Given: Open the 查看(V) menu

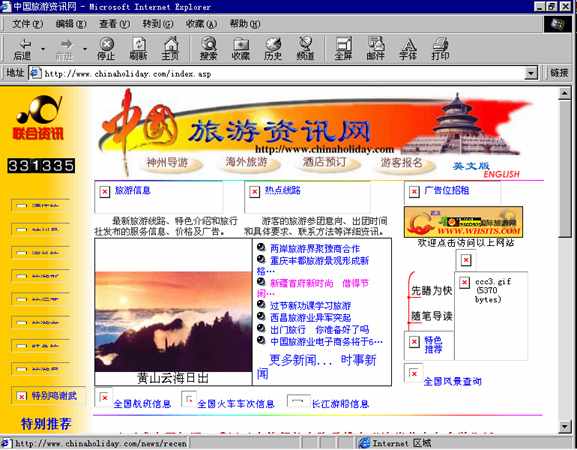Looking at the screenshot, I should point(114,24).
